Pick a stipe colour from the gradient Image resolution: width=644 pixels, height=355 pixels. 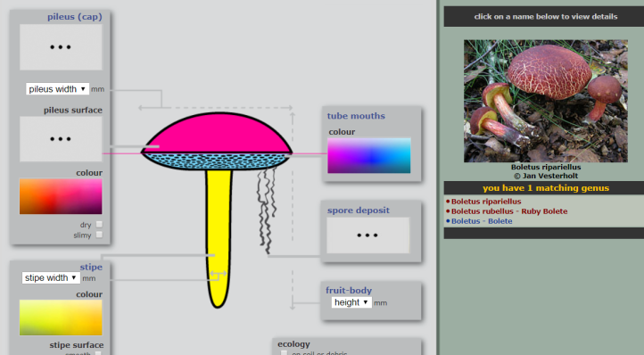tap(61, 318)
